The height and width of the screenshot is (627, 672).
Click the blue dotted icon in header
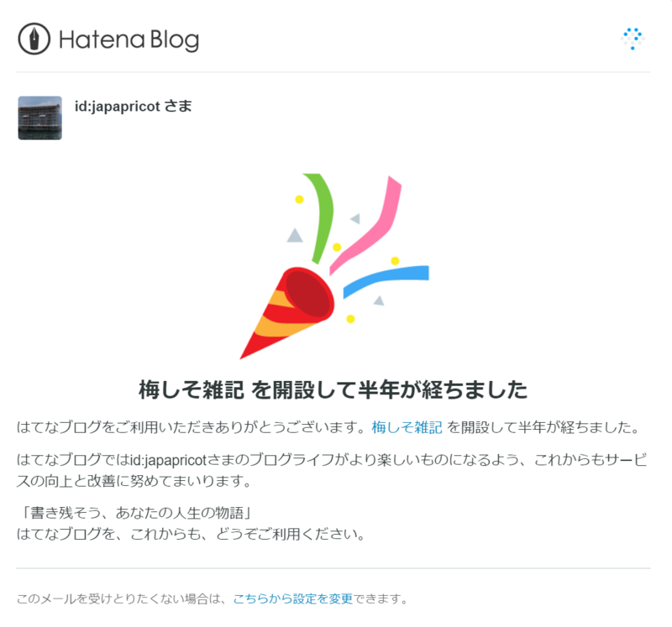(x=633, y=39)
